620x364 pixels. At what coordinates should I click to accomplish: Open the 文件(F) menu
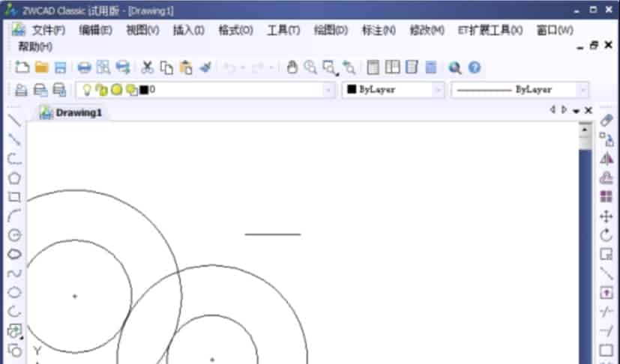tap(49, 30)
